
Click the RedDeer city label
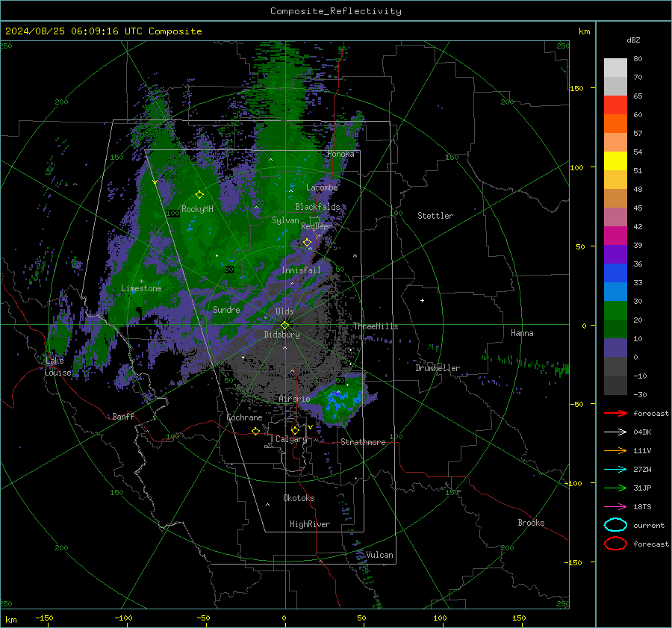pyautogui.click(x=317, y=226)
